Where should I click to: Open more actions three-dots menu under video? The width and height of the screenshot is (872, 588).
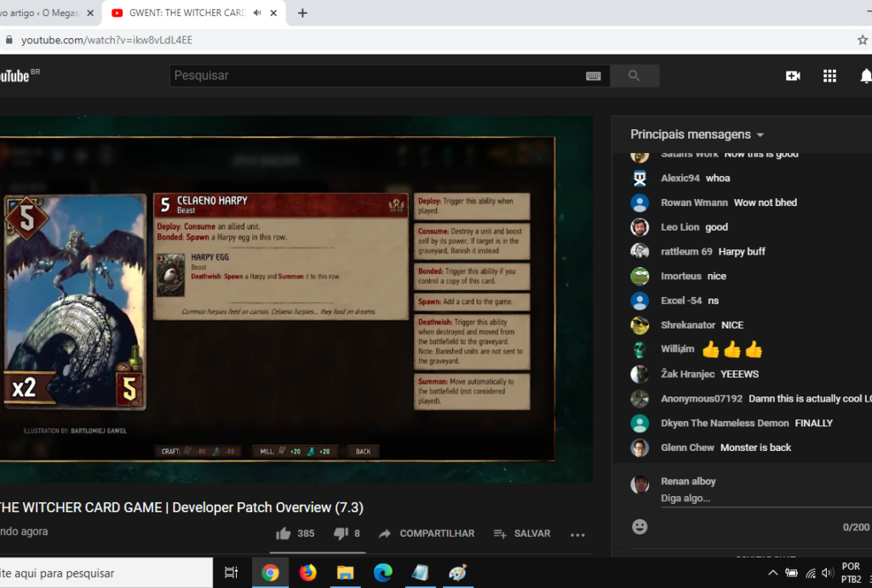point(577,534)
